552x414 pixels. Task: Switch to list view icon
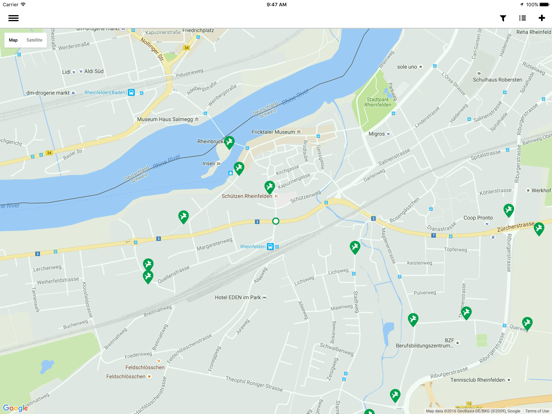[x=522, y=18]
